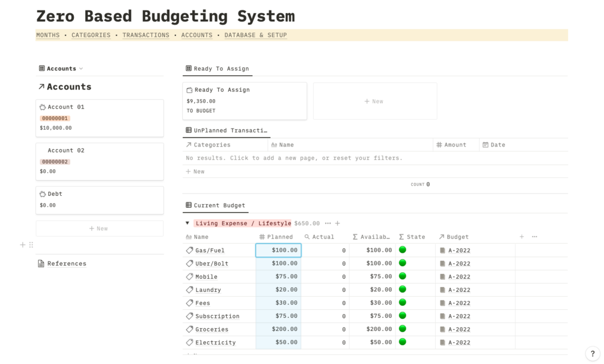Open the Ready To Assign card
The image size is (604, 364).
coord(245,101)
